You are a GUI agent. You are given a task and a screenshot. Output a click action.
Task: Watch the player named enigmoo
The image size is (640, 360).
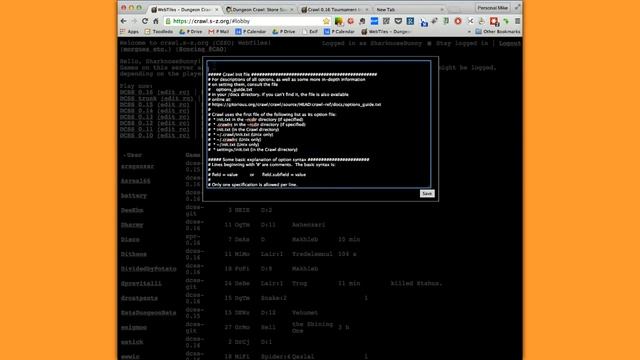tap(133, 327)
